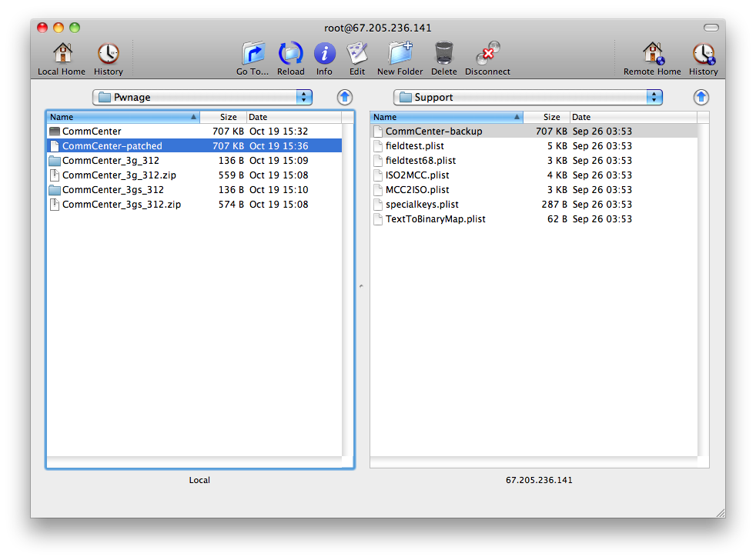Click the Local Home toolbar icon
Viewport: 756px width, 560px height.
[62, 54]
